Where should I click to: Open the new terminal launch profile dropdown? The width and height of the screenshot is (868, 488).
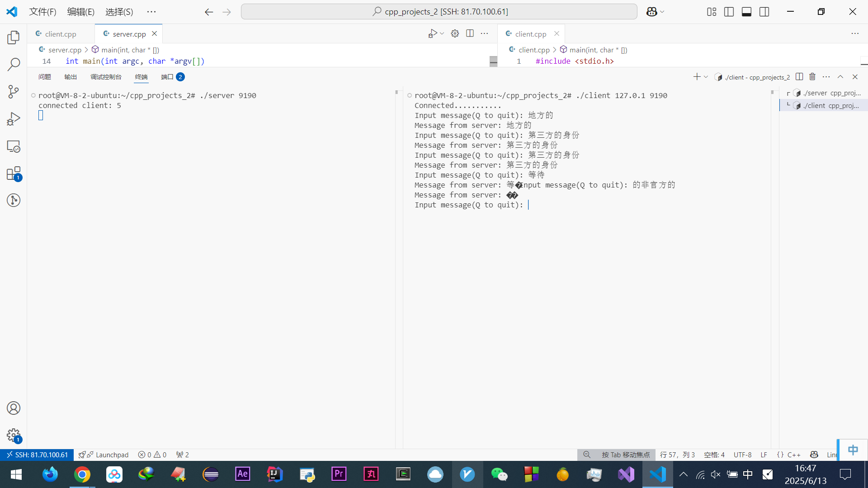706,77
